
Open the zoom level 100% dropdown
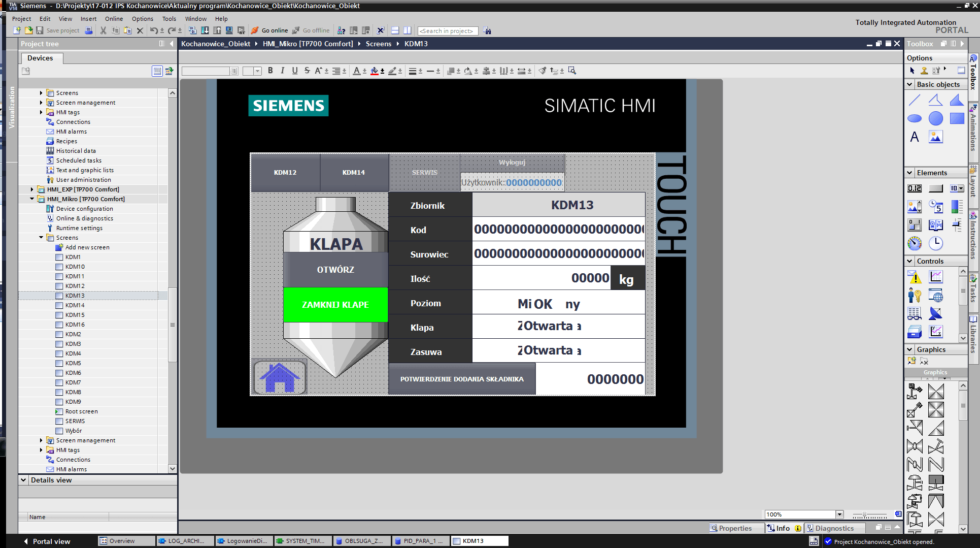point(839,514)
